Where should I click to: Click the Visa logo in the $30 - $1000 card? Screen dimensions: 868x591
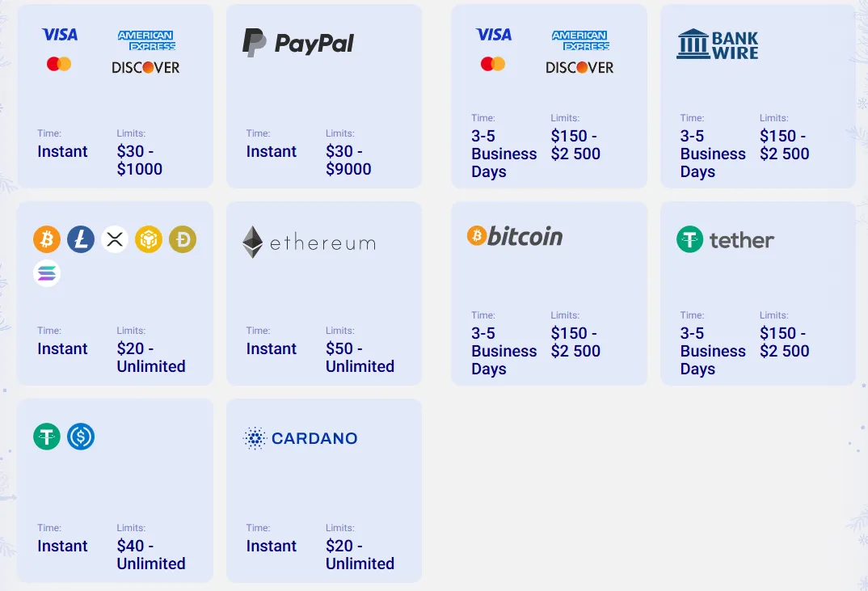tap(60, 35)
